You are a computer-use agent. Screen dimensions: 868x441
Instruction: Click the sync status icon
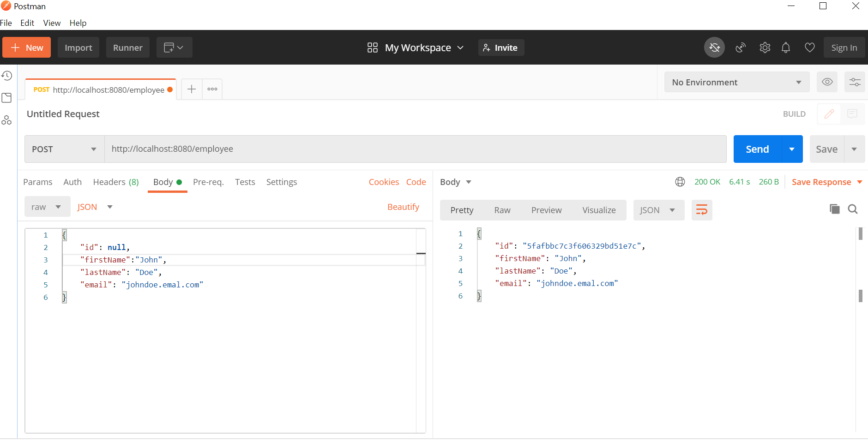click(714, 48)
